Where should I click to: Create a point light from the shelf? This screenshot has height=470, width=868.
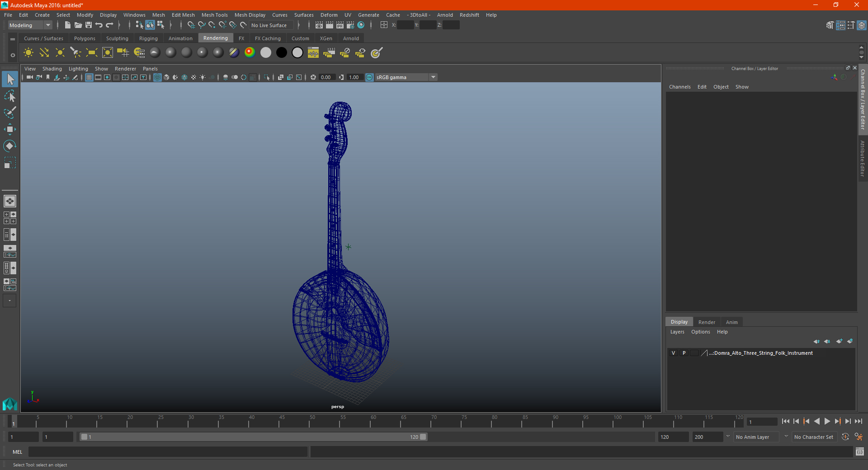[x=60, y=53]
